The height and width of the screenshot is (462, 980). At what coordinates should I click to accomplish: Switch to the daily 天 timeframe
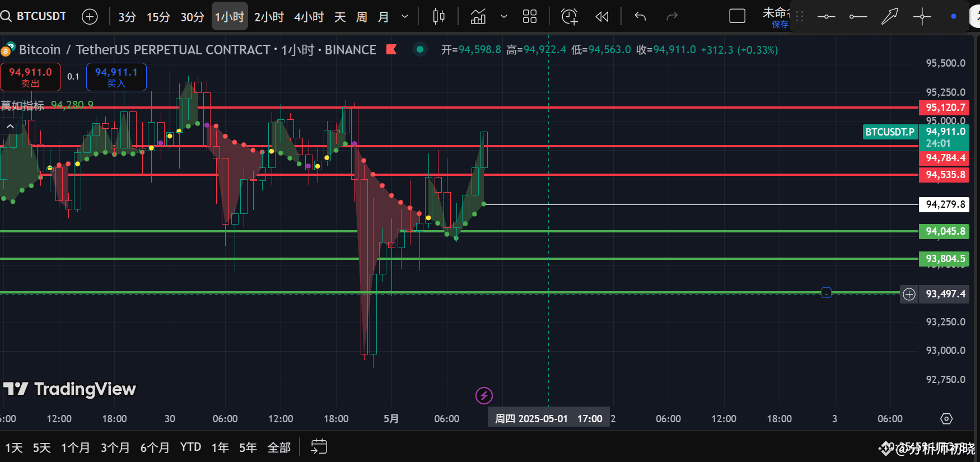pos(340,17)
